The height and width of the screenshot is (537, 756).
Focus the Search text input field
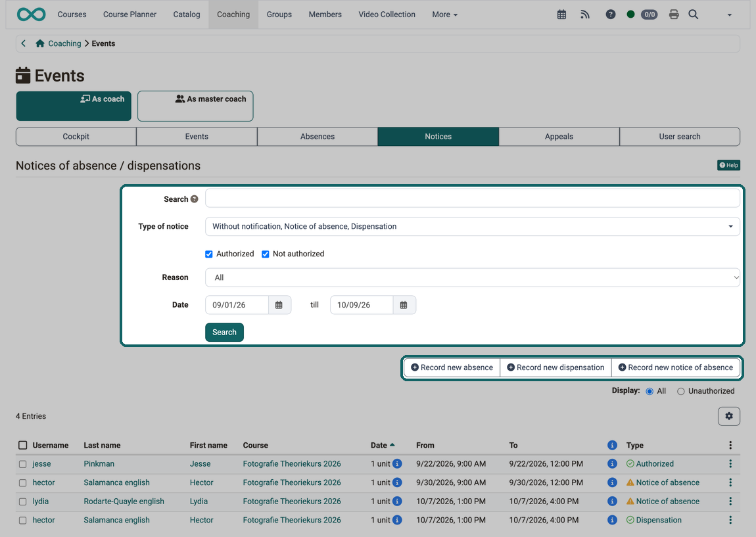point(473,198)
